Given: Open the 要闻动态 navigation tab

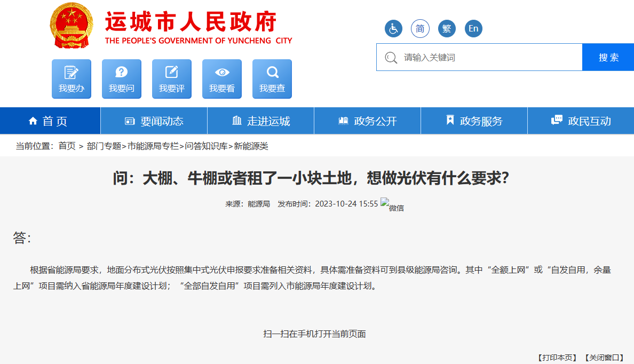Looking at the screenshot, I should pos(154,121).
